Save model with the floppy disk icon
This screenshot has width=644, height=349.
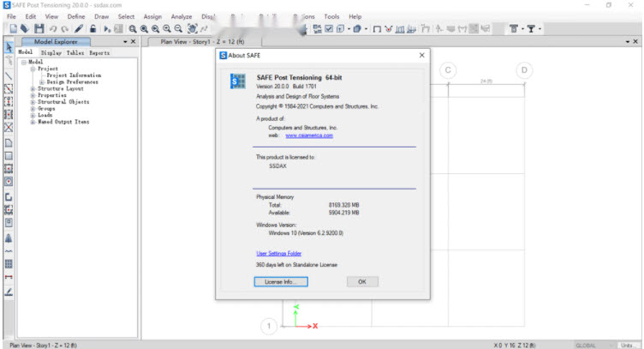coord(39,29)
